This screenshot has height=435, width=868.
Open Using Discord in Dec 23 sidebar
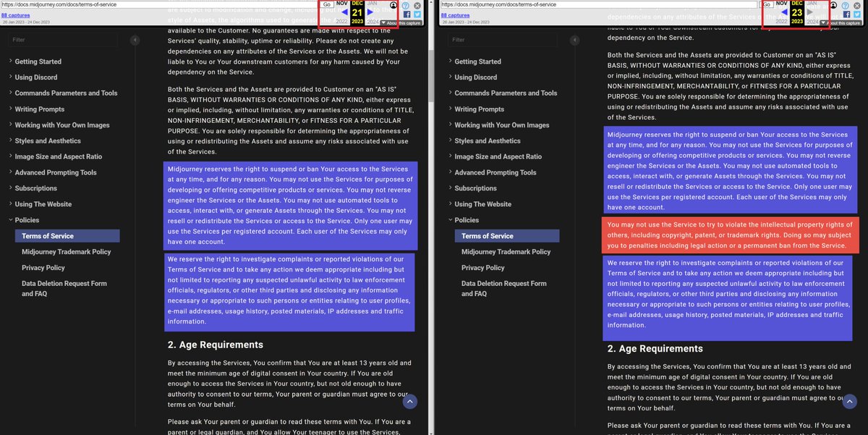476,77
